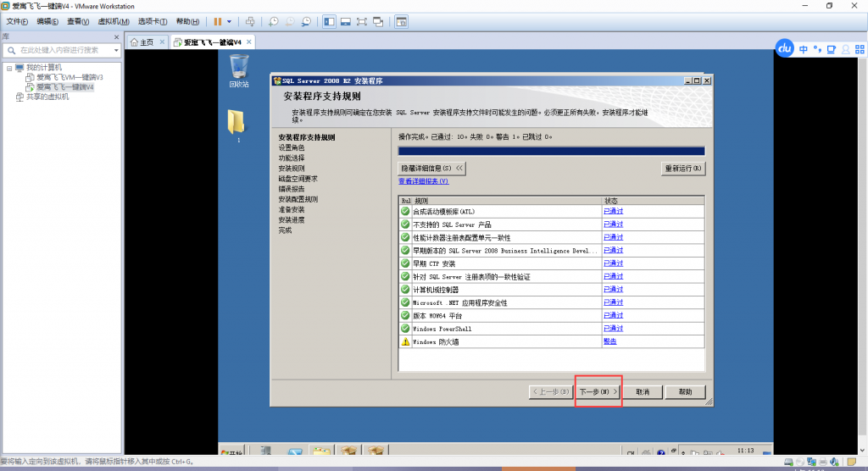Screen dimensions: 868x471
Task: Click the setup rules progress bar
Action: (551, 151)
